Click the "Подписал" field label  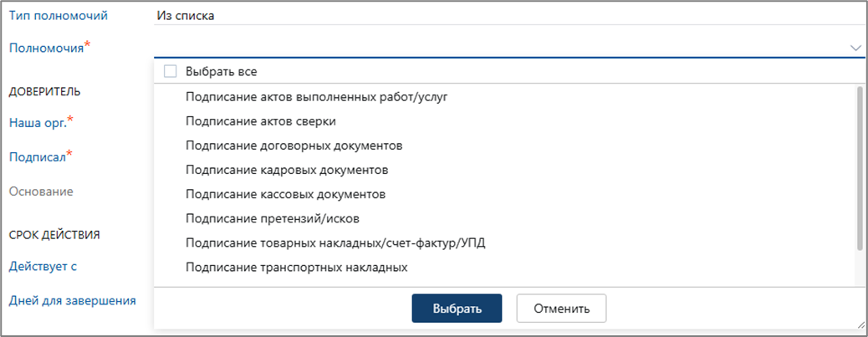click(37, 156)
